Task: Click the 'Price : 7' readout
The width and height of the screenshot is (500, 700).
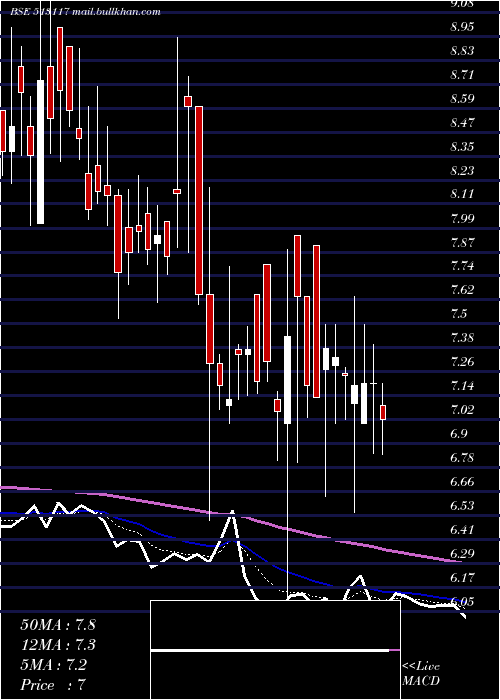Action: (x=53, y=685)
